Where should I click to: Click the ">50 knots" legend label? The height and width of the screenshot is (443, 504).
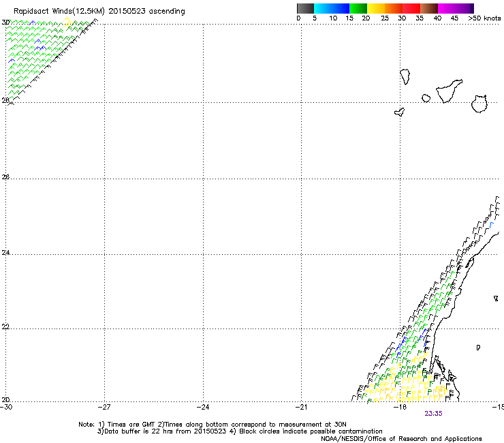click(x=484, y=18)
